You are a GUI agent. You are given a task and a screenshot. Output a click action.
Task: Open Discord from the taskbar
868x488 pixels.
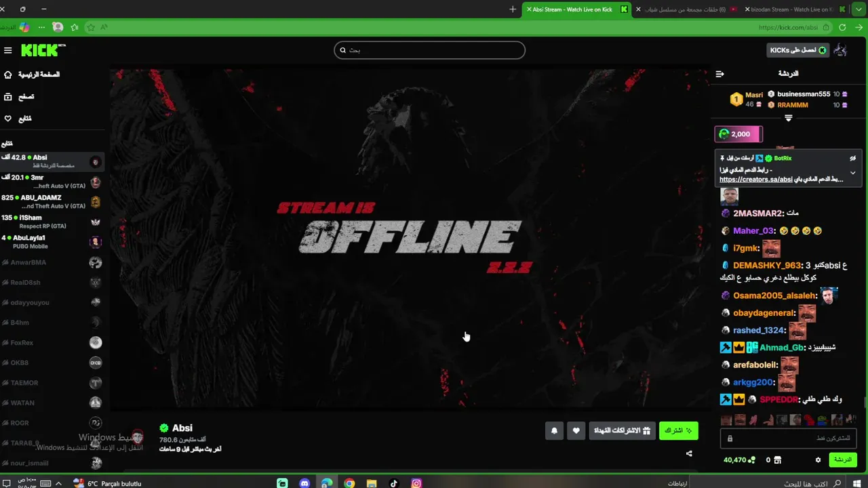pyautogui.click(x=304, y=483)
